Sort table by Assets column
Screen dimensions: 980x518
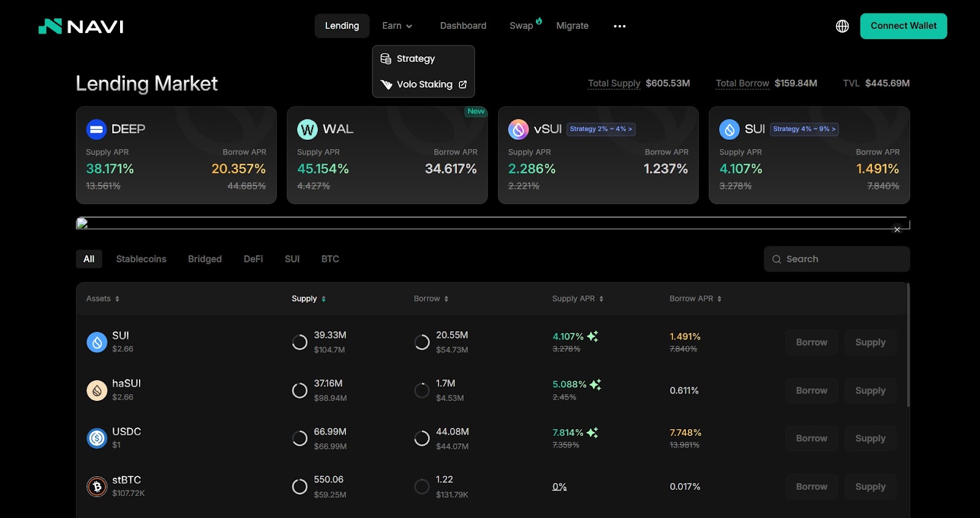pos(103,299)
